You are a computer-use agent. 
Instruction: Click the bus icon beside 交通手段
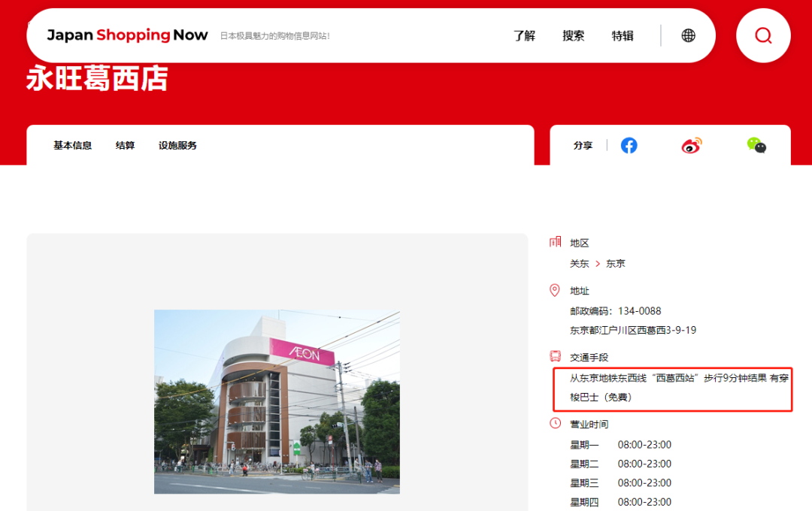(555, 356)
